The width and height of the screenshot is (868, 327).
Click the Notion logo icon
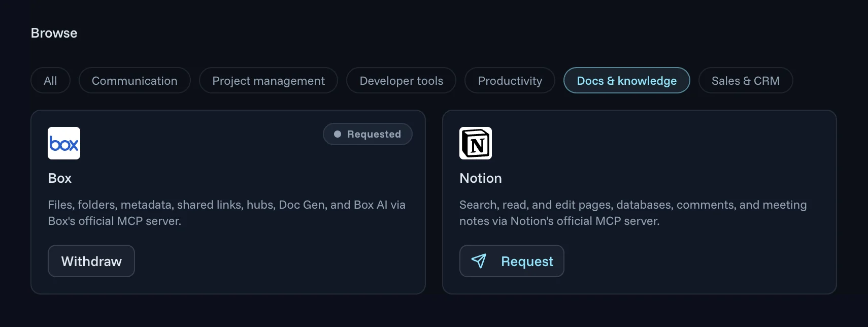476,143
